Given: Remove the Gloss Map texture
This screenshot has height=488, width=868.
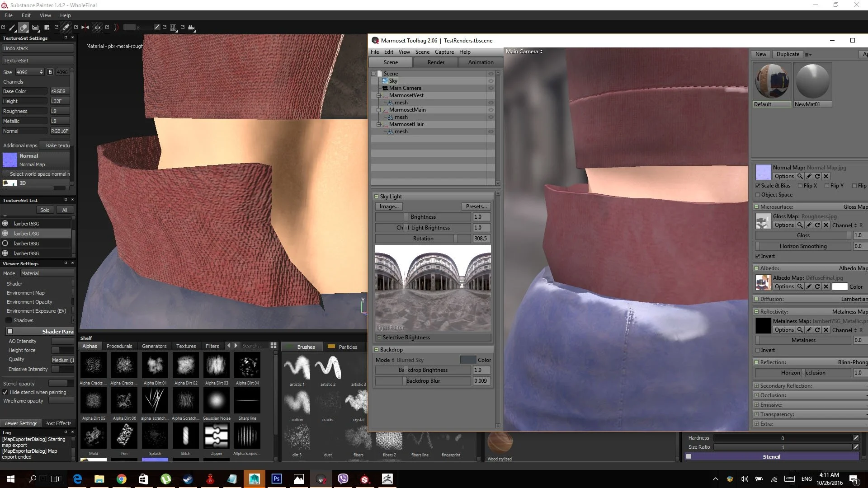Looking at the screenshot, I should [826, 225].
